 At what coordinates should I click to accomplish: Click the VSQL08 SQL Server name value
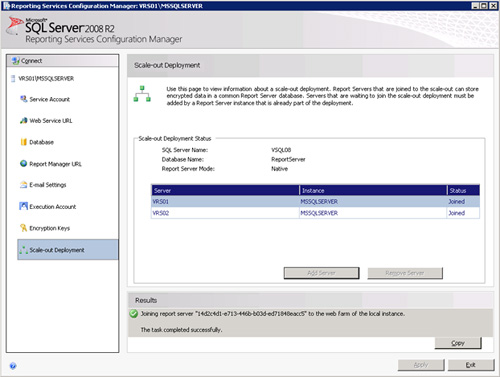pyautogui.click(x=281, y=150)
